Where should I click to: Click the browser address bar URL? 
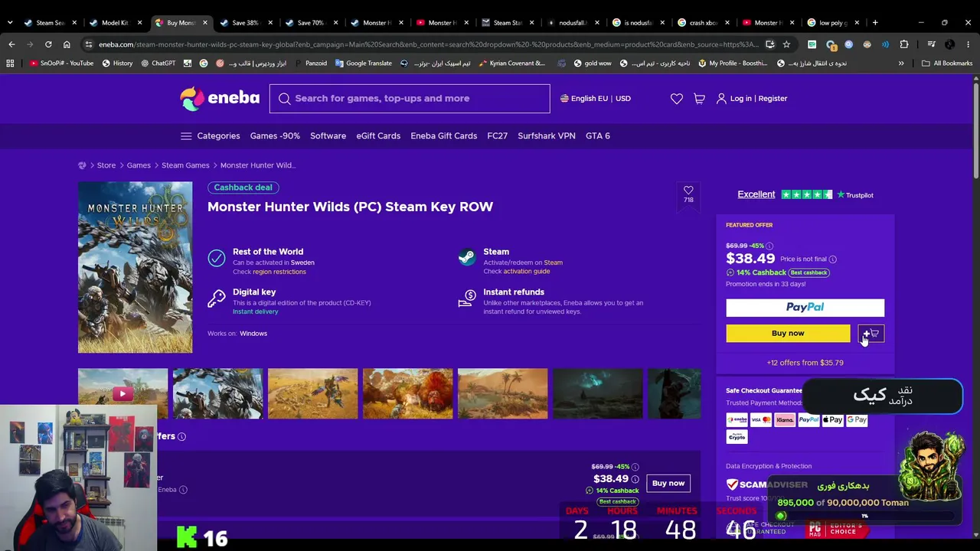point(429,44)
